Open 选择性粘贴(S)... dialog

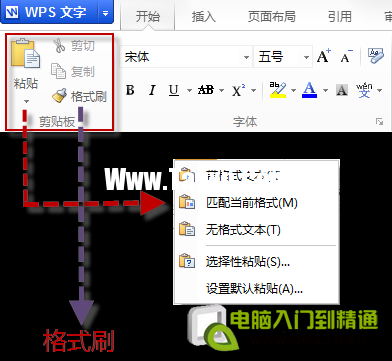click(x=256, y=262)
